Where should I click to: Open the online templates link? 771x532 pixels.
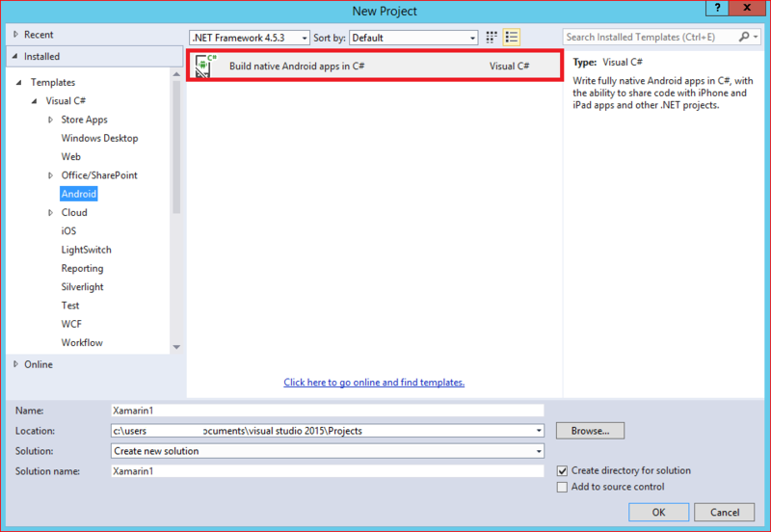374,382
